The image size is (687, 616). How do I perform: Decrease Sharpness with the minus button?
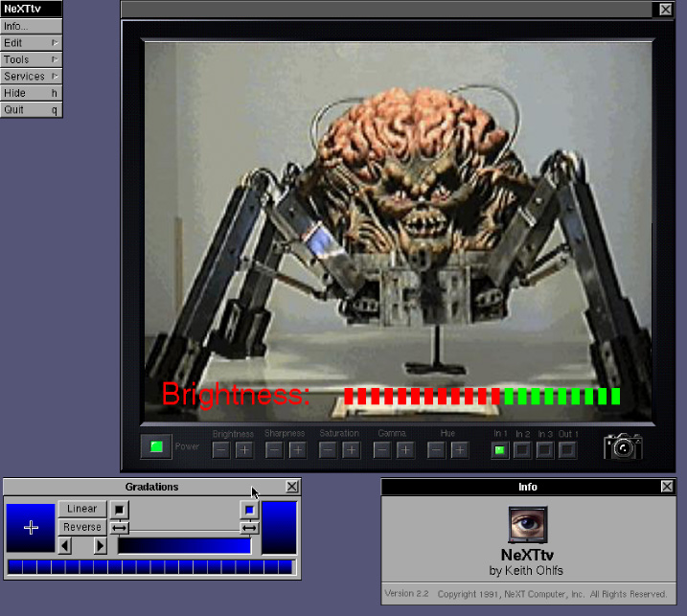[x=274, y=450]
